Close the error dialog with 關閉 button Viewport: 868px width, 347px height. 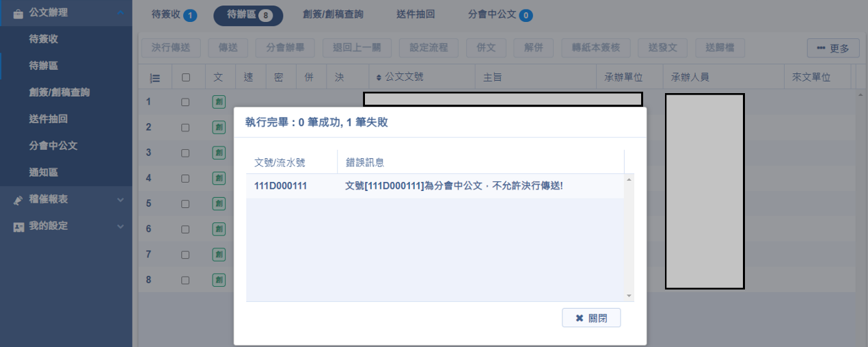(591, 318)
